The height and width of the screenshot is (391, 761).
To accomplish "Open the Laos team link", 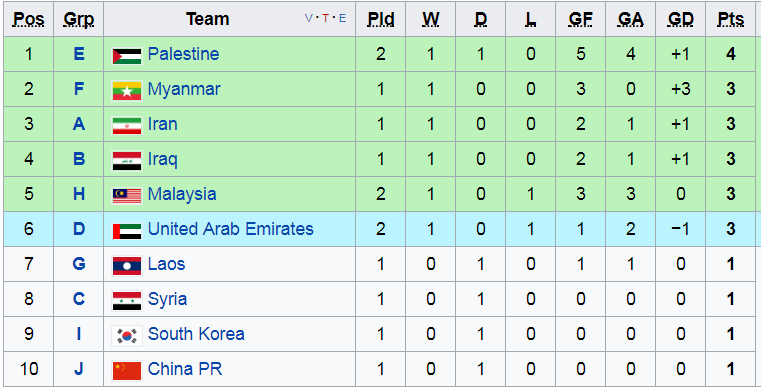I will click(x=166, y=264).
